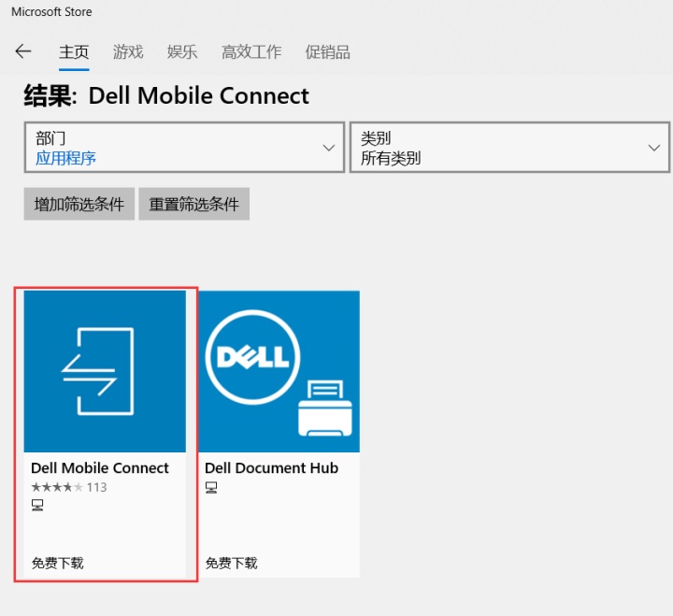Click the 重置筛选条件 button

tap(194, 204)
